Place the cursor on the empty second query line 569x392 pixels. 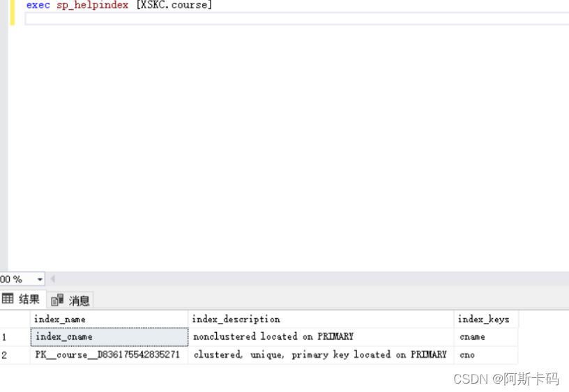[297, 19]
